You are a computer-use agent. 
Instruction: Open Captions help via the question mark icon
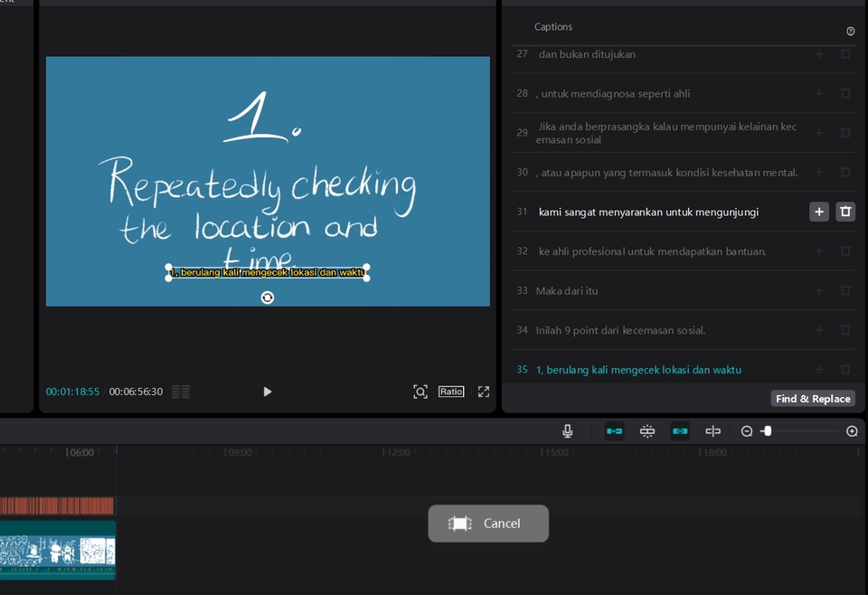click(850, 30)
